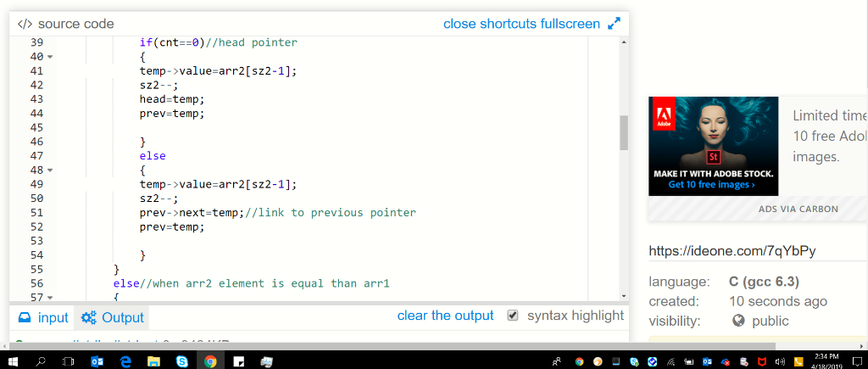Click the code editor scroll up arrow
868x369 pixels.
[624, 42]
